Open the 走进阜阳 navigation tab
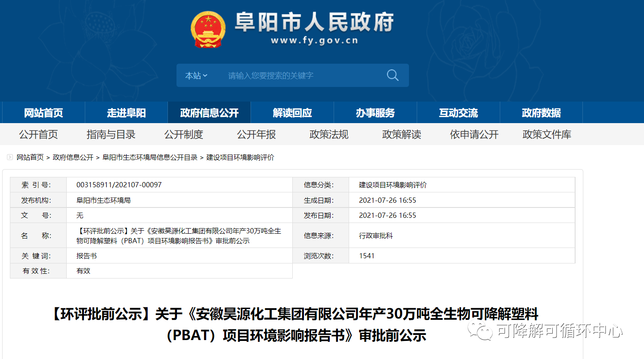644x359 pixels. pos(127,113)
